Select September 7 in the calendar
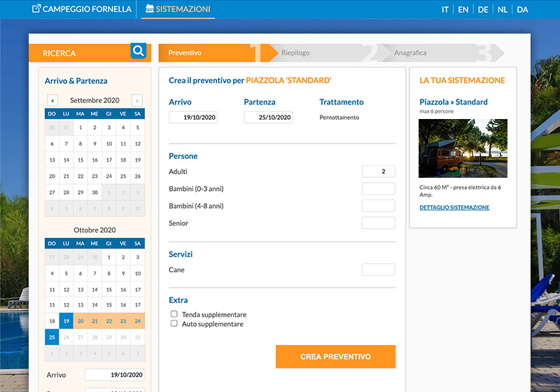 click(66, 143)
